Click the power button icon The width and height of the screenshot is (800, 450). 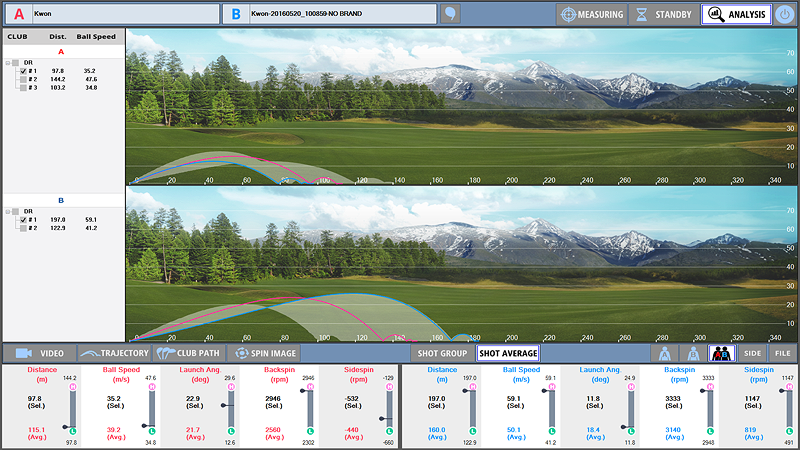[x=786, y=14]
